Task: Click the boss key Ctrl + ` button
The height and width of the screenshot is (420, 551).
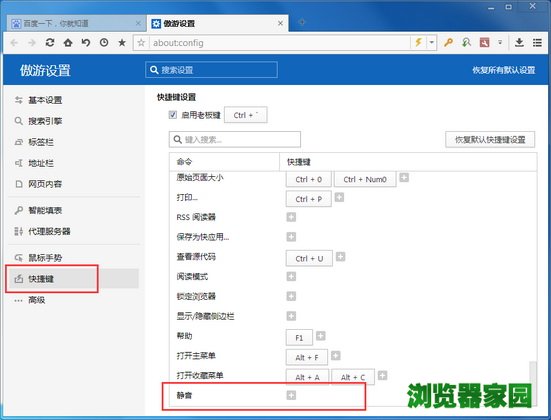Action: (246, 115)
